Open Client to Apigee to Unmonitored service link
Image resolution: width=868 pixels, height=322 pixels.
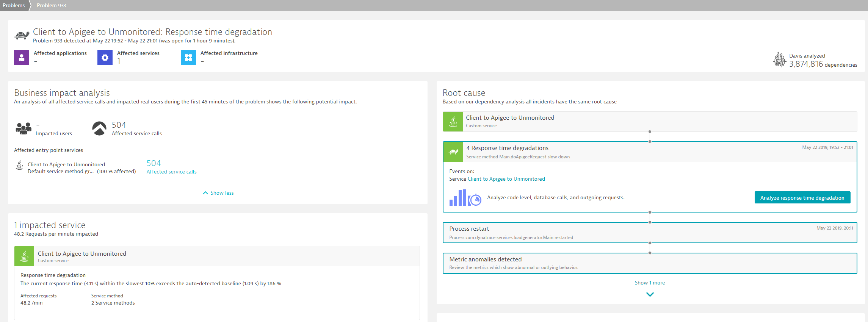[x=506, y=179]
